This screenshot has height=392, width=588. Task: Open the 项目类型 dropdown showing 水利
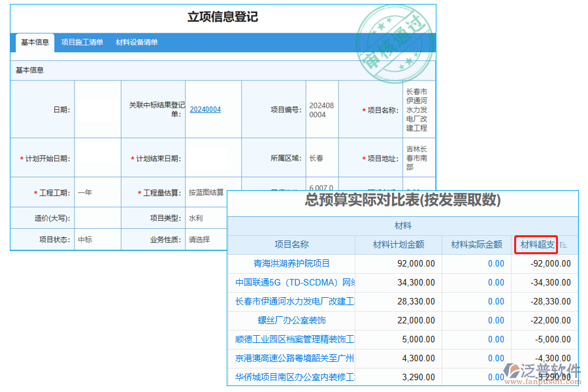[206, 219]
